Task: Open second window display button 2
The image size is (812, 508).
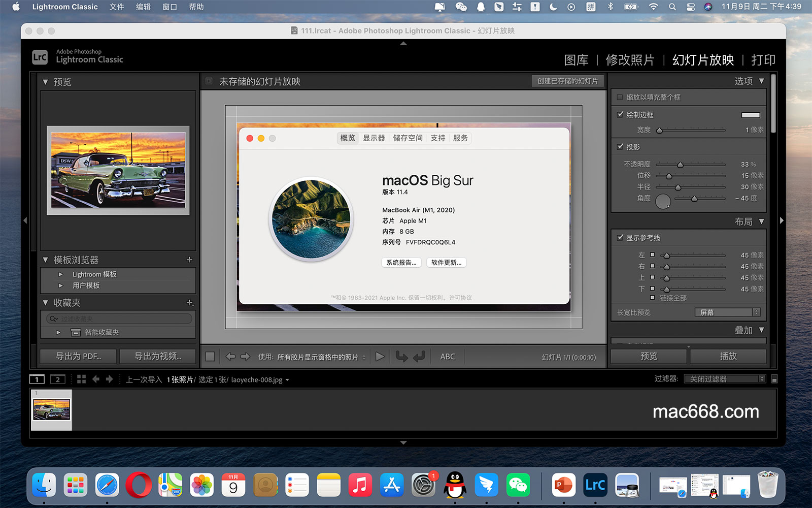Action: click(x=57, y=379)
